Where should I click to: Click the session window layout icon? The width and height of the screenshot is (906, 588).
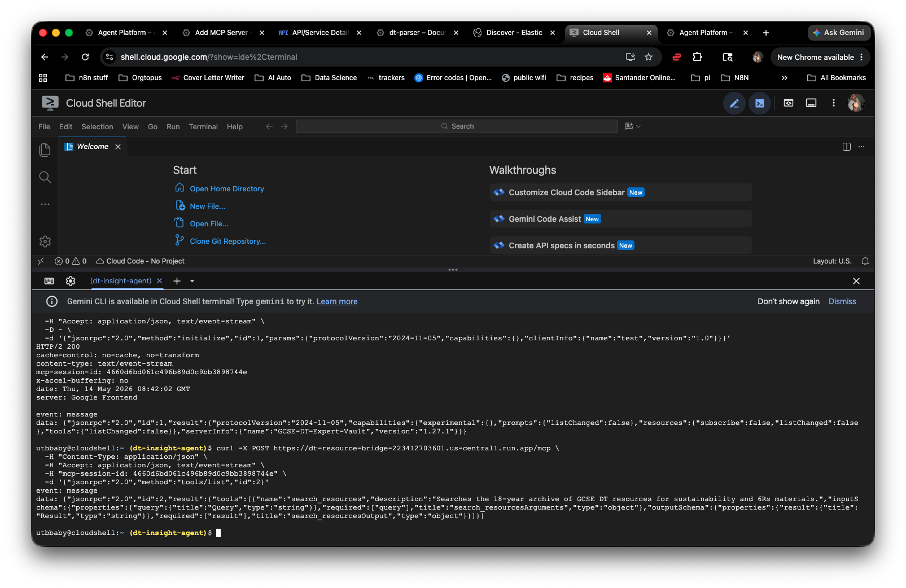(811, 103)
